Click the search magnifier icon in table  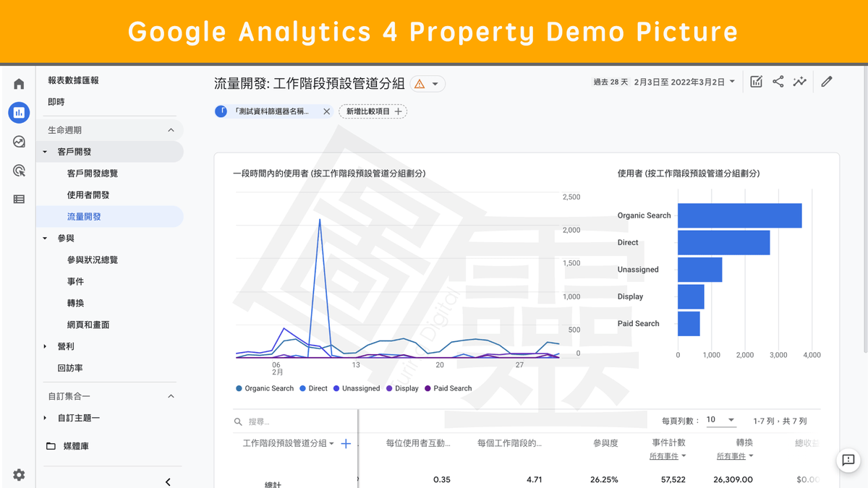[x=238, y=421]
